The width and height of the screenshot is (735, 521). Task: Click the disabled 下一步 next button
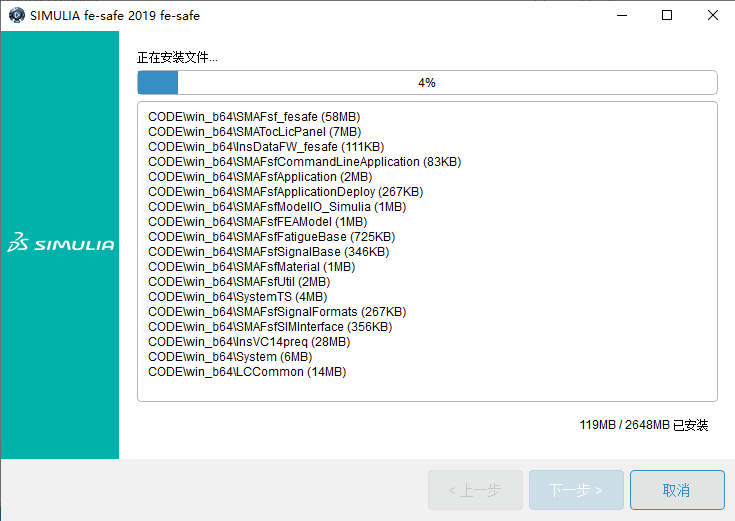[x=576, y=490]
